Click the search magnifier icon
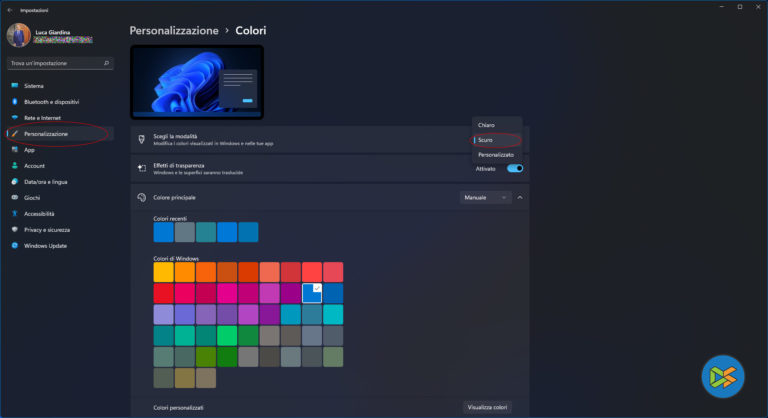 pos(106,63)
